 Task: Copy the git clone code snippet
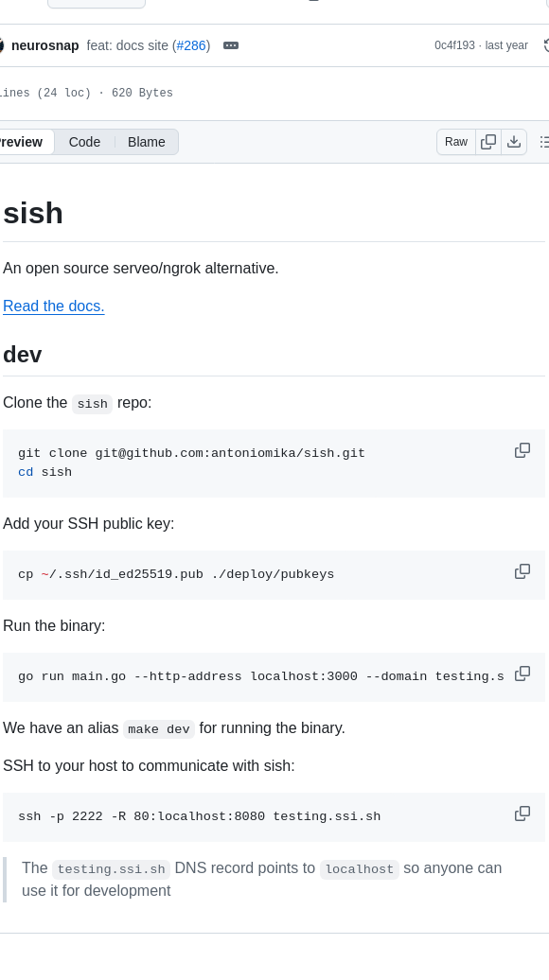click(522, 450)
